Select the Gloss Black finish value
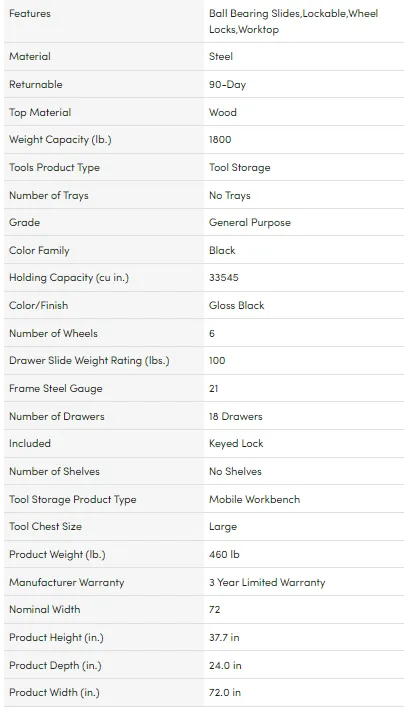The height and width of the screenshot is (710, 416). [x=236, y=306]
